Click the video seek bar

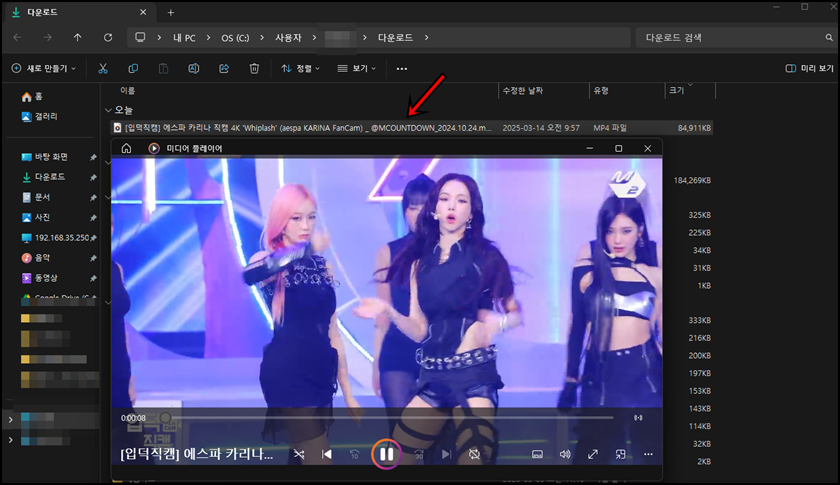pos(389,417)
